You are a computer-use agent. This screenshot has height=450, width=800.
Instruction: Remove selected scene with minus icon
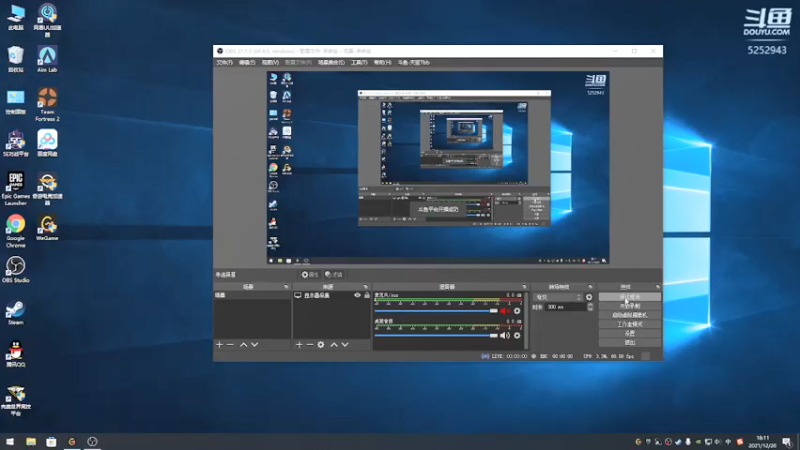click(x=231, y=345)
